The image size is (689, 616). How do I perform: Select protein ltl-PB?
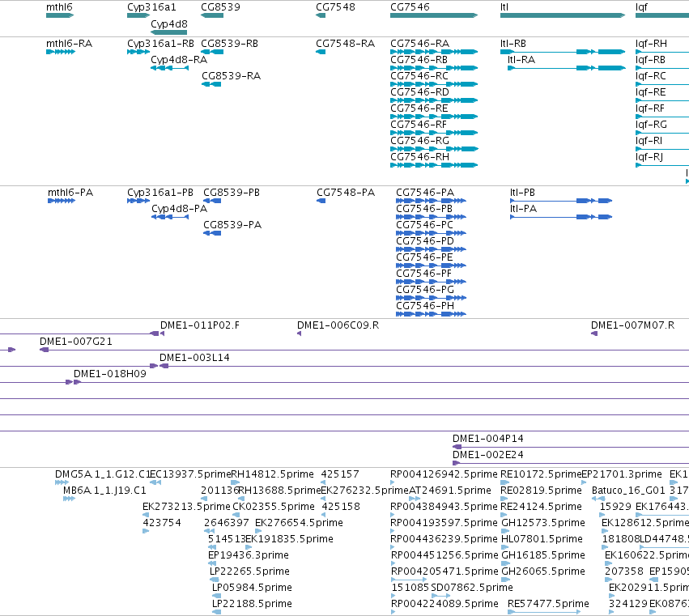561,201
